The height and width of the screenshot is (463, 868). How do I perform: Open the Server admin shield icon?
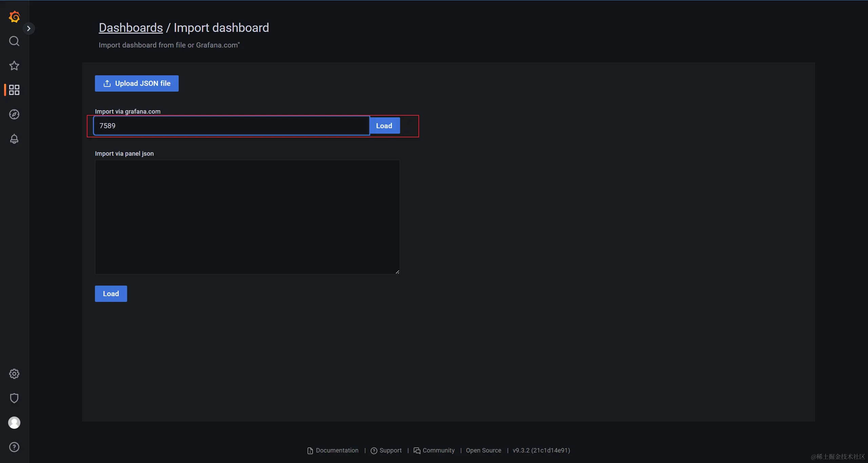point(14,398)
